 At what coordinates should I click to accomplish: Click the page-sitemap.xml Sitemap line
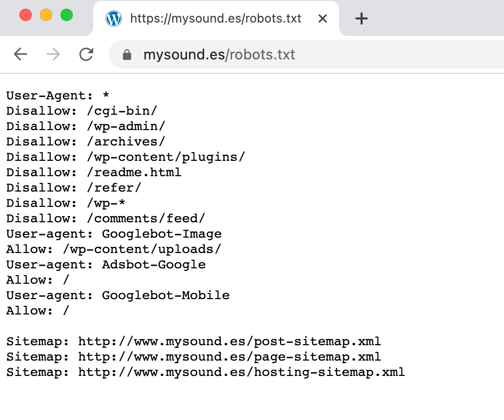click(x=194, y=357)
